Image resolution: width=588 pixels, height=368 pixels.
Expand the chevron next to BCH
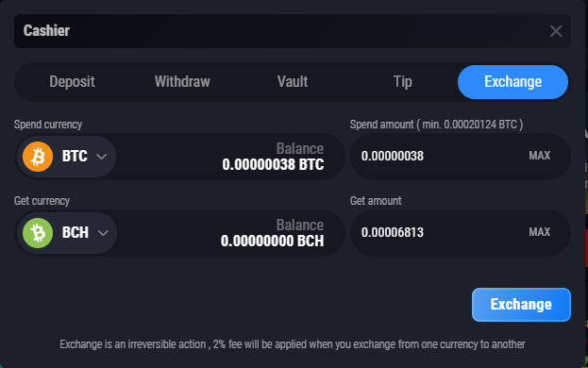[103, 233]
